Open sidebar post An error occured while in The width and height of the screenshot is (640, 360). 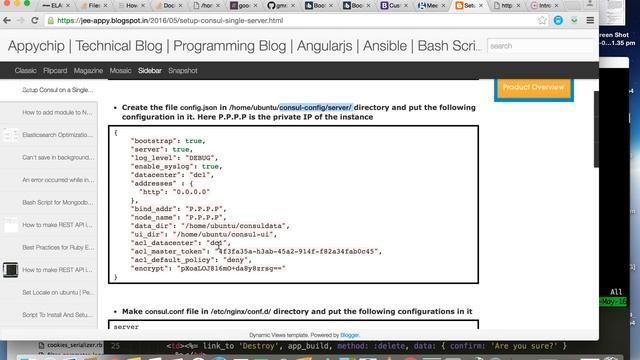click(x=58, y=180)
